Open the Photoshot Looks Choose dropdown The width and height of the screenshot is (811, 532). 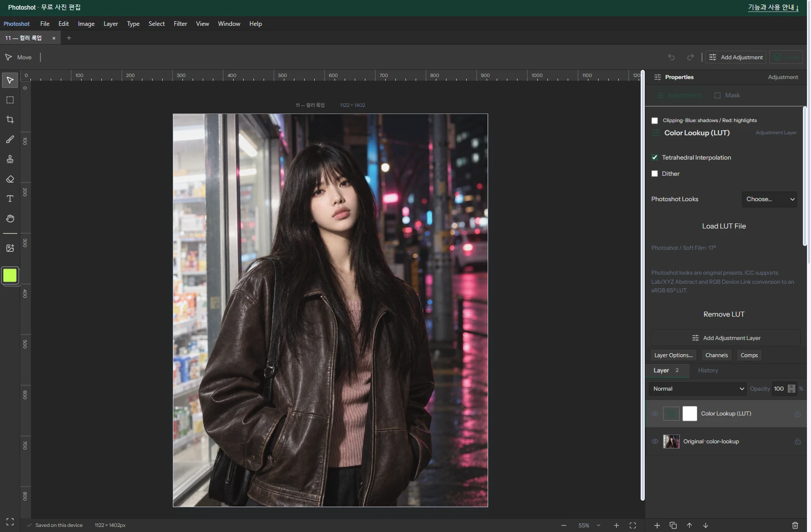click(769, 199)
